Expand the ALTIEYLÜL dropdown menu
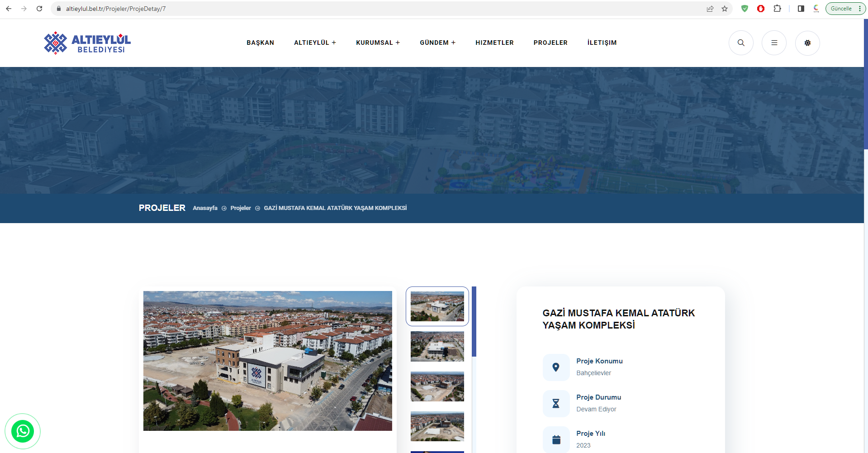 point(315,43)
